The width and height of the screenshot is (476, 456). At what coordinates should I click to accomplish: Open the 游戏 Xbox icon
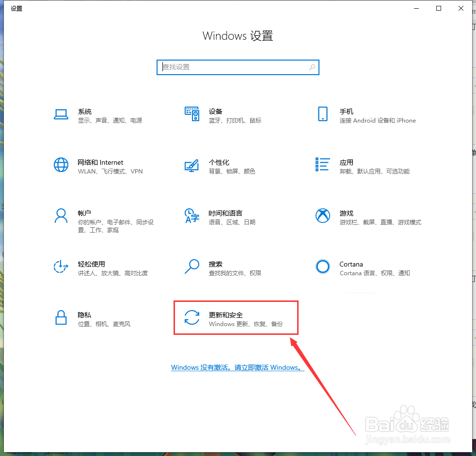(x=323, y=216)
